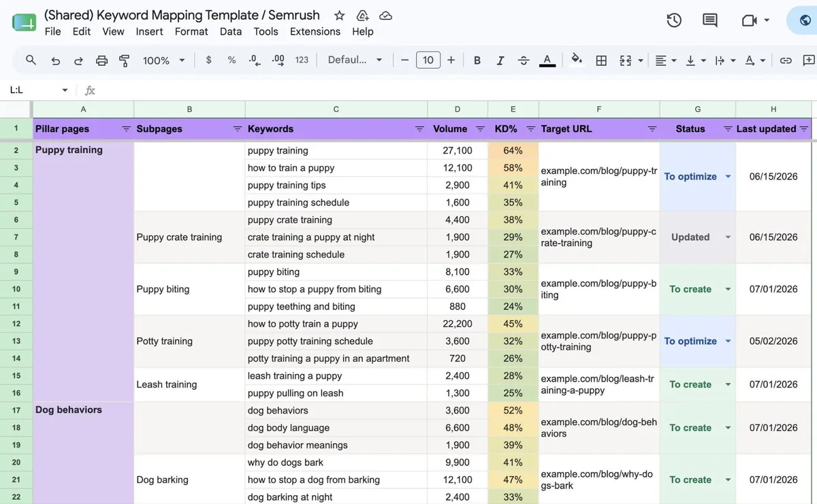Click the move to folder icon
This screenshot has width=817, height=504.
click(362, 15)
